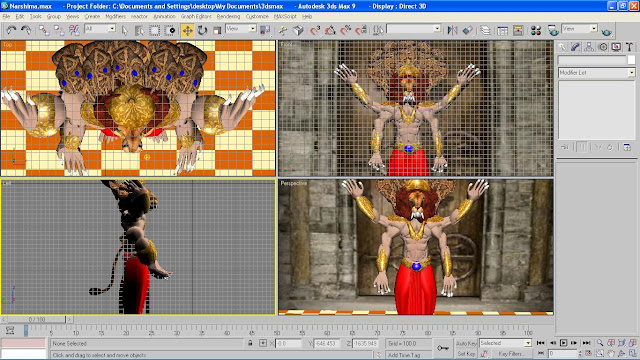Select the Select and Link tool
The width and height of the screenshot is (640, 360).
[x=44, y=30]
